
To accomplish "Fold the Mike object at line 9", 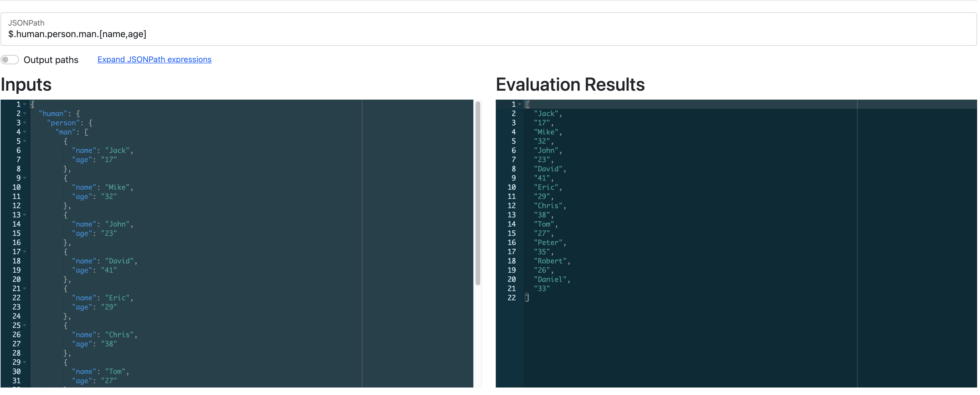I will (x=25, y=178).
